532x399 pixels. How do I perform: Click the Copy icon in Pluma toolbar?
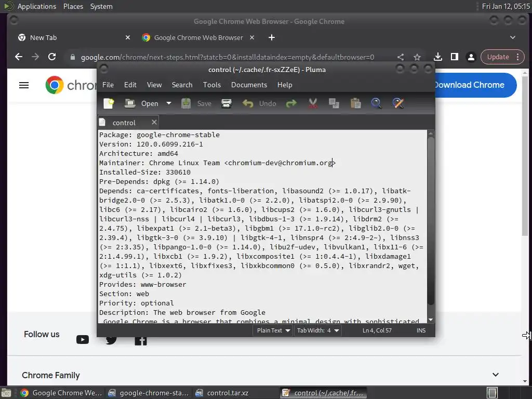[334, 103]
